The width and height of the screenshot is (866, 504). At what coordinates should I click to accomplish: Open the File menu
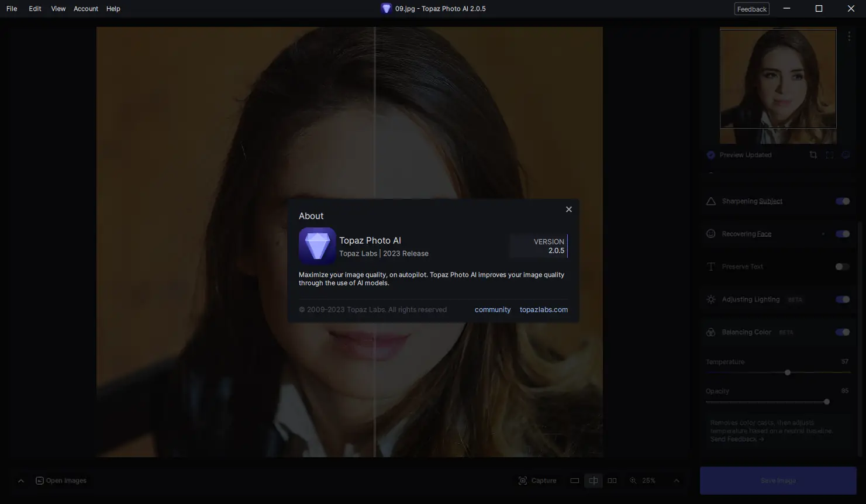[x=12, y=9]
